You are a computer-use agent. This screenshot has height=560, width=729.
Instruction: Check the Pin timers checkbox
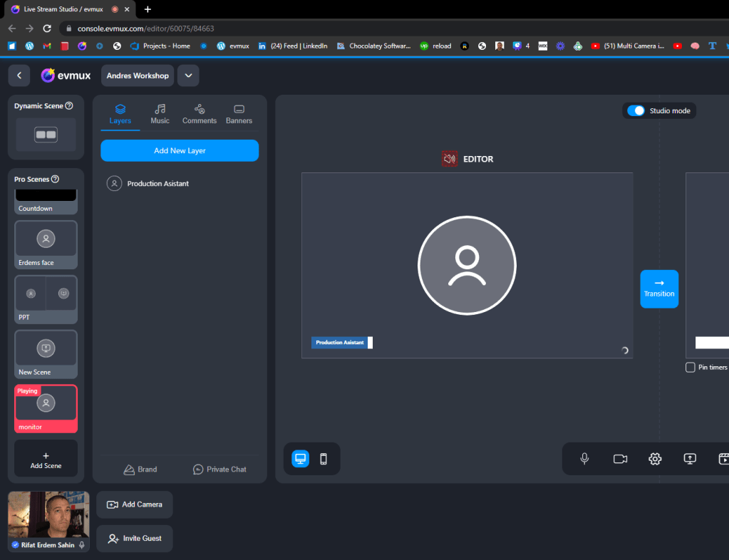coord(691,367)
